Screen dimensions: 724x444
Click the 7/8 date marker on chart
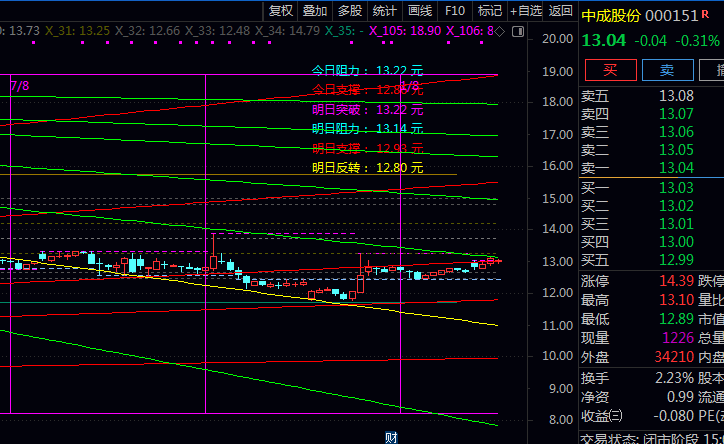point(20,87)
